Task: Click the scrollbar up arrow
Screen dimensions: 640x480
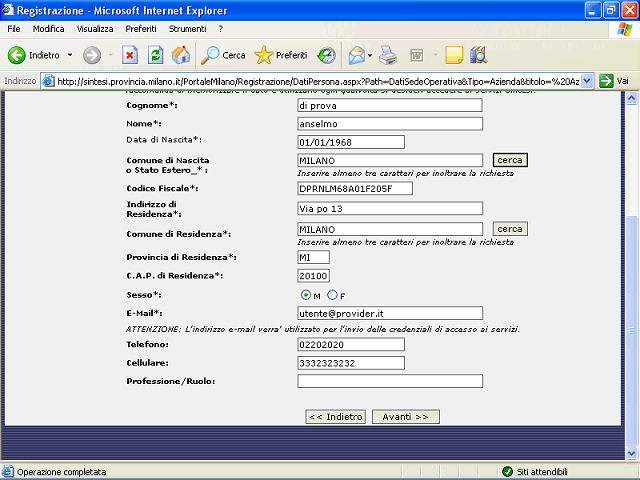Action: pos(631,98)
